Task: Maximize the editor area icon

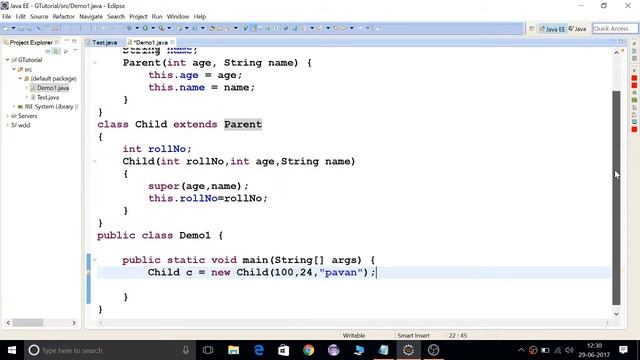Action: coord(621,42)
